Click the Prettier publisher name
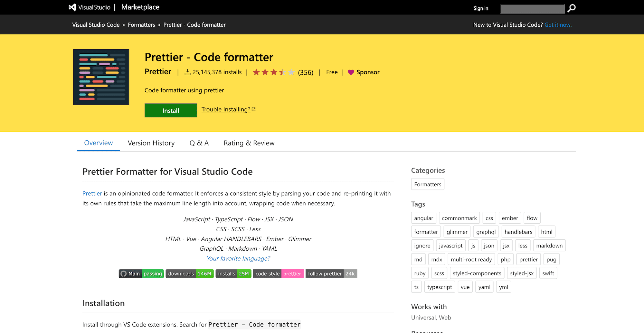 [158, 71]
